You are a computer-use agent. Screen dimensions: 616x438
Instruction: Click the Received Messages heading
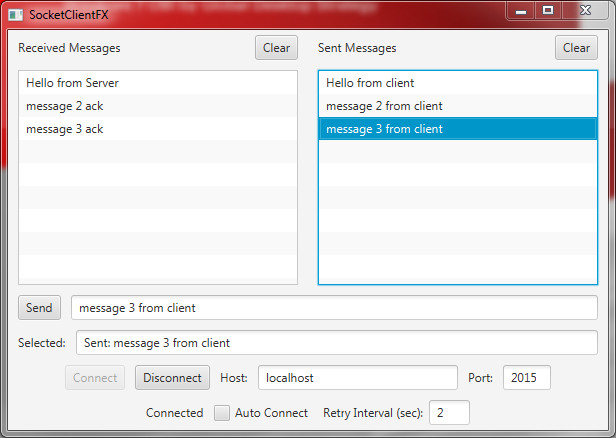tap(69, 48)
